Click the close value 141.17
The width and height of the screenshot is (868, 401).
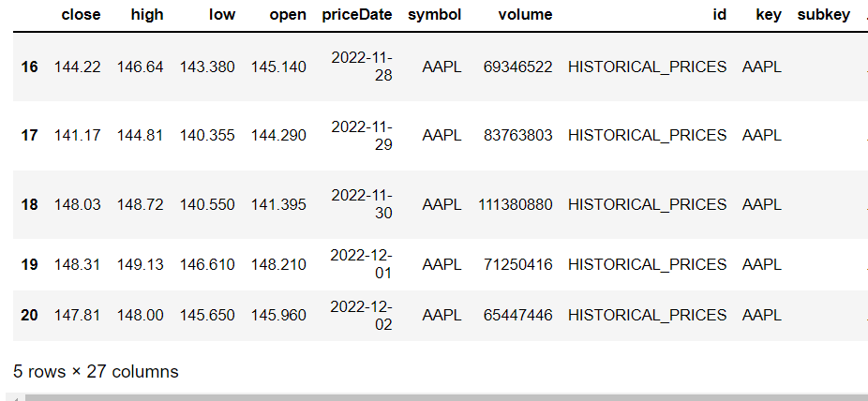[x=78, y=136]
